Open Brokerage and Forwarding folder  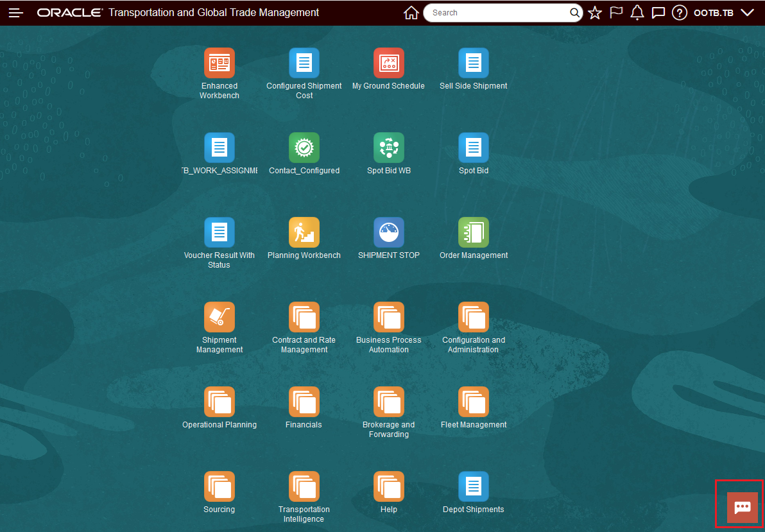[389, 402]
